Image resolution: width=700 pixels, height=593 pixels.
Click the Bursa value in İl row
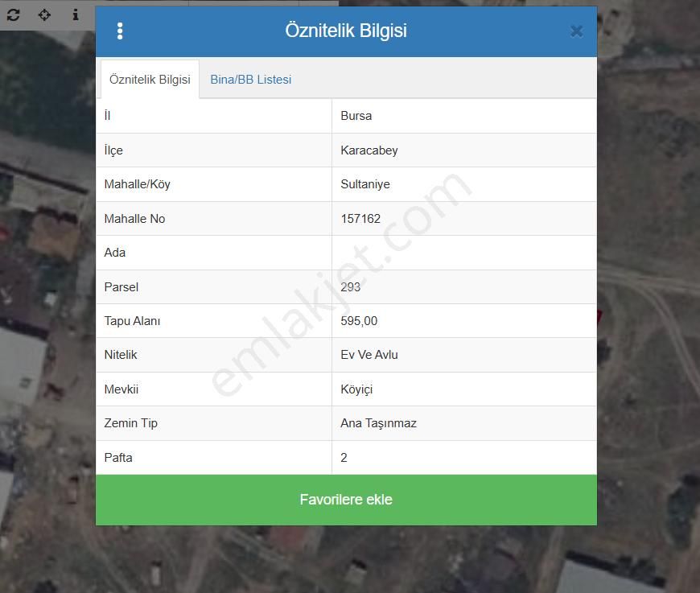(356, 116)
